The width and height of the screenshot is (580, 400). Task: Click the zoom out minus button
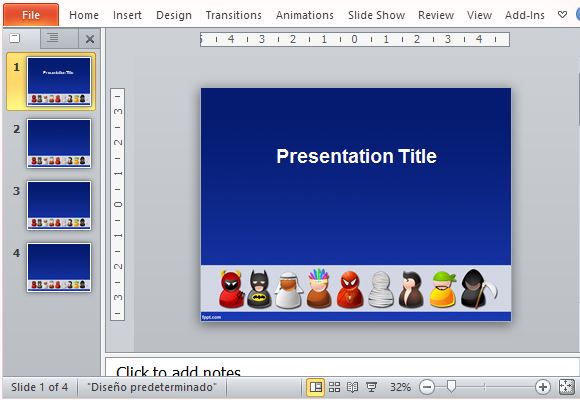click(x=427, y=387)
